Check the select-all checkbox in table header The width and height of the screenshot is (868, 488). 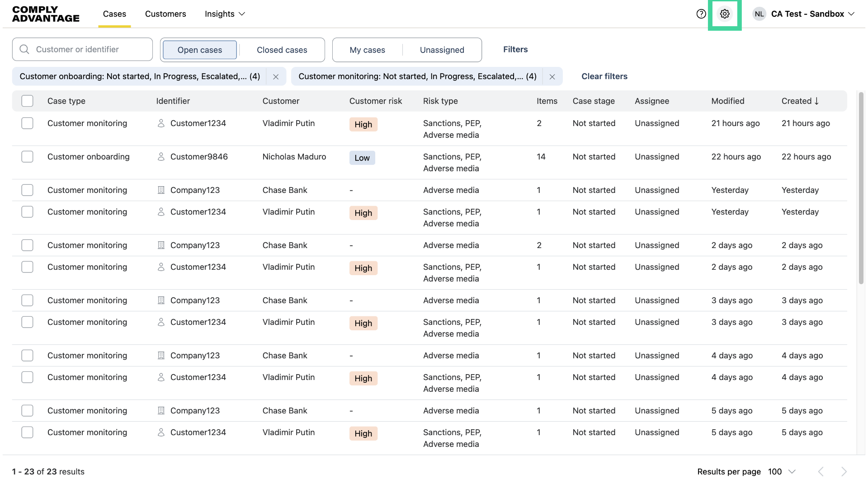pos(27,101)
